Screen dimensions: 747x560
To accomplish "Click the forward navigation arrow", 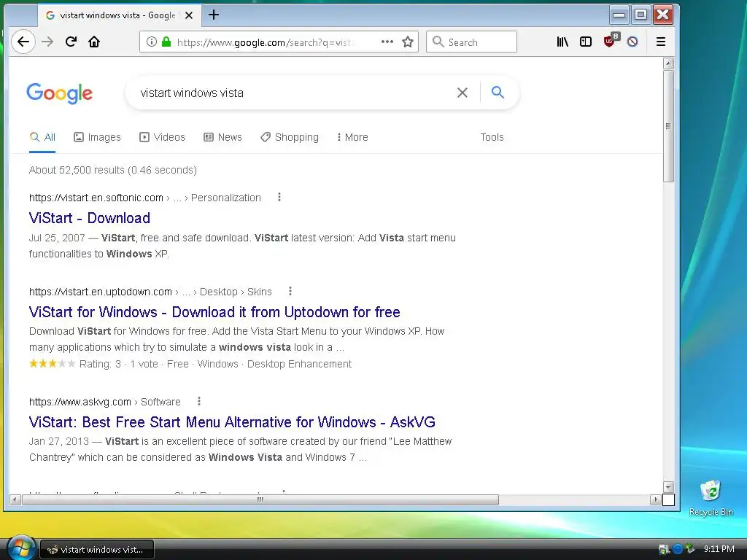I will coord(47,42).
